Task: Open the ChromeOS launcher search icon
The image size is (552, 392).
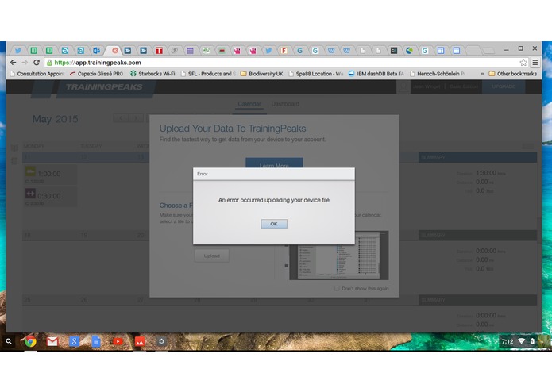Action: coord(9,341)
